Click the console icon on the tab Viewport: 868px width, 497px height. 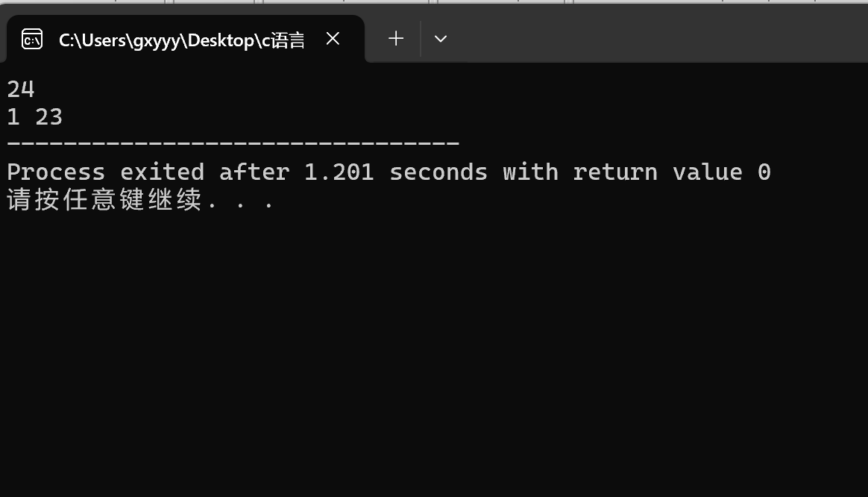pyautogui.click(x=32, y=39)
